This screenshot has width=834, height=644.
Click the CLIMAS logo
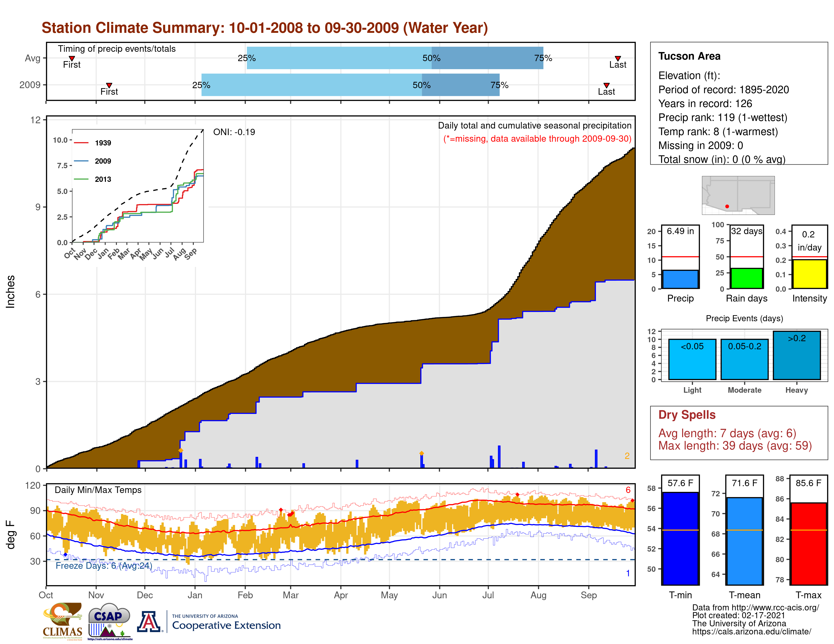63,621
